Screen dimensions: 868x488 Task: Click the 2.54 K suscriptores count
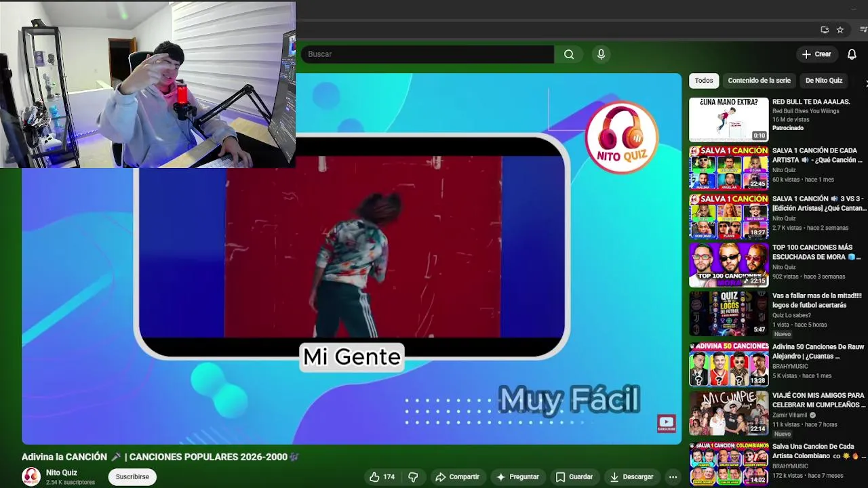71,483
